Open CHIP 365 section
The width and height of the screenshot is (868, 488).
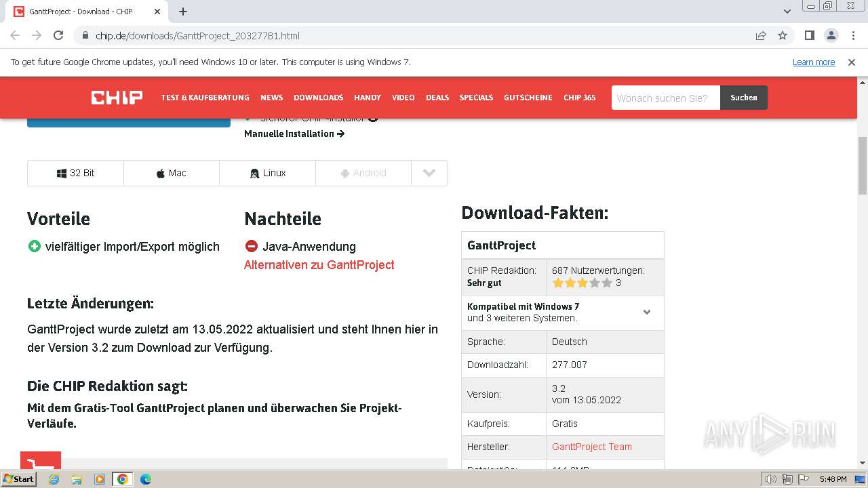click(x=579, y=98)
